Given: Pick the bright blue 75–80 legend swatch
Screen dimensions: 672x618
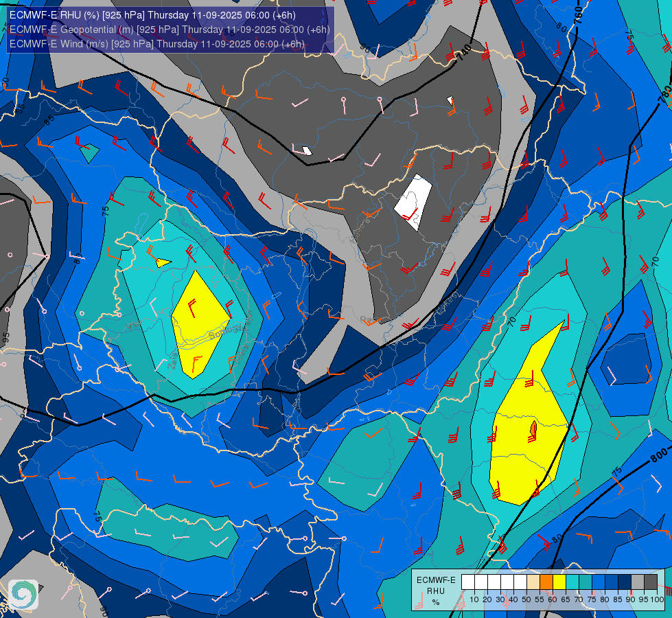Looking at the screenshot, I should (x=599, y=582).
